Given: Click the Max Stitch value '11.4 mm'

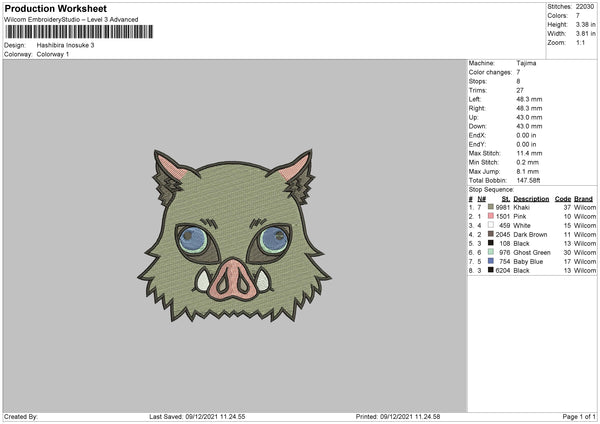Looking at the screenshot, I should tap(529, 153).
